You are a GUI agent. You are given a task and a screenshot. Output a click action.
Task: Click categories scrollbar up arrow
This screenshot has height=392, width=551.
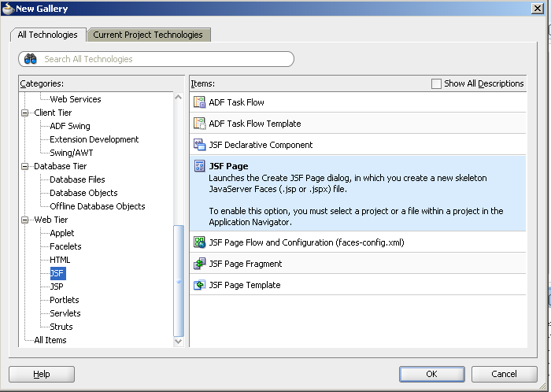click(179, 98)
